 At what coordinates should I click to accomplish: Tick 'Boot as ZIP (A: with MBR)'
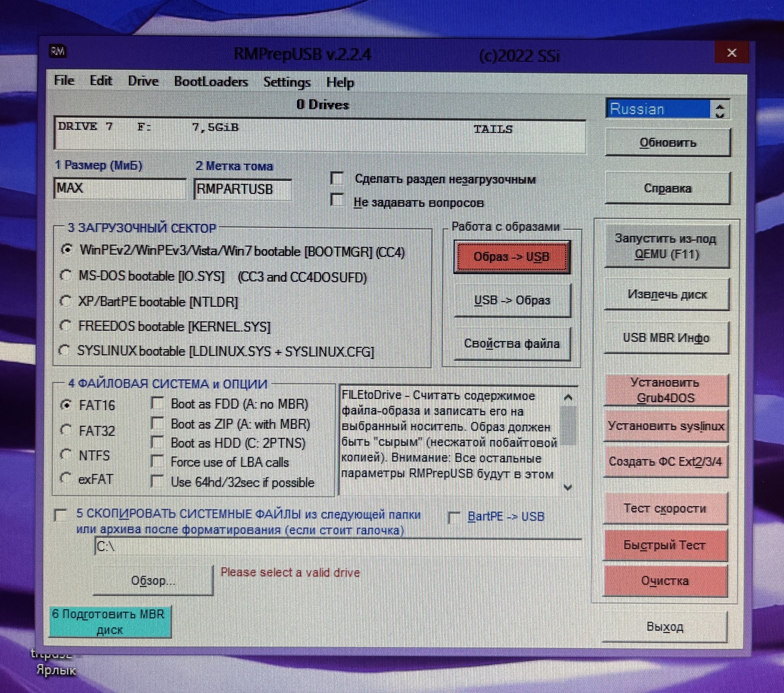pos(157,422)
